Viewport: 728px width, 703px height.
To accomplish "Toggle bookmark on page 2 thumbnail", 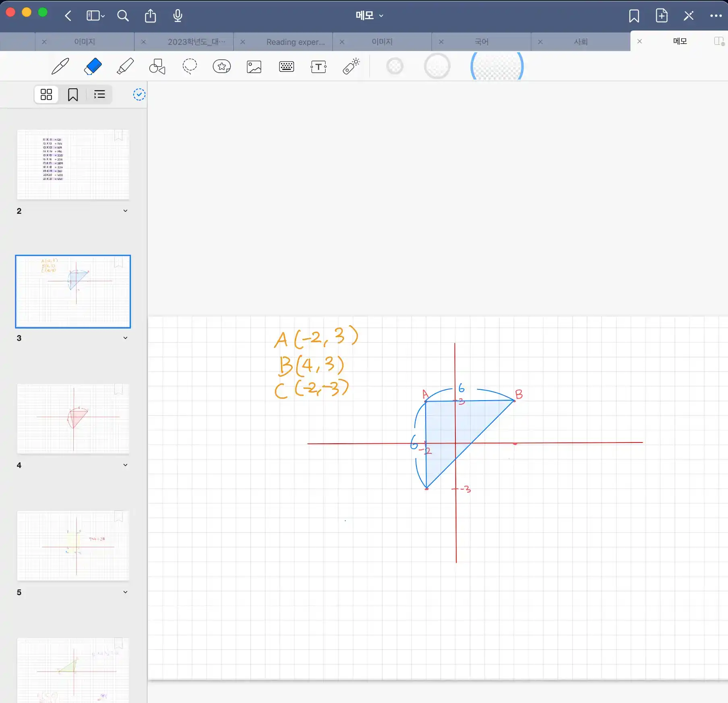I will point(118,135).
